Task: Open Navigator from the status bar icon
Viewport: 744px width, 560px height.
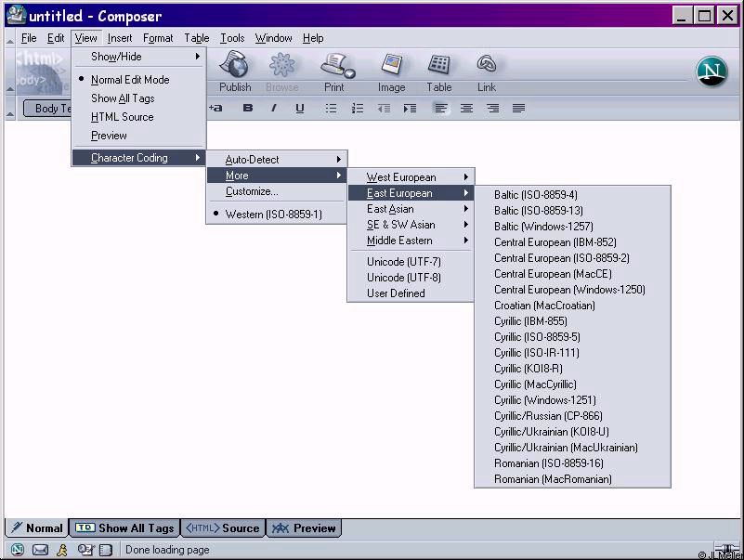Action: (17, 550)
